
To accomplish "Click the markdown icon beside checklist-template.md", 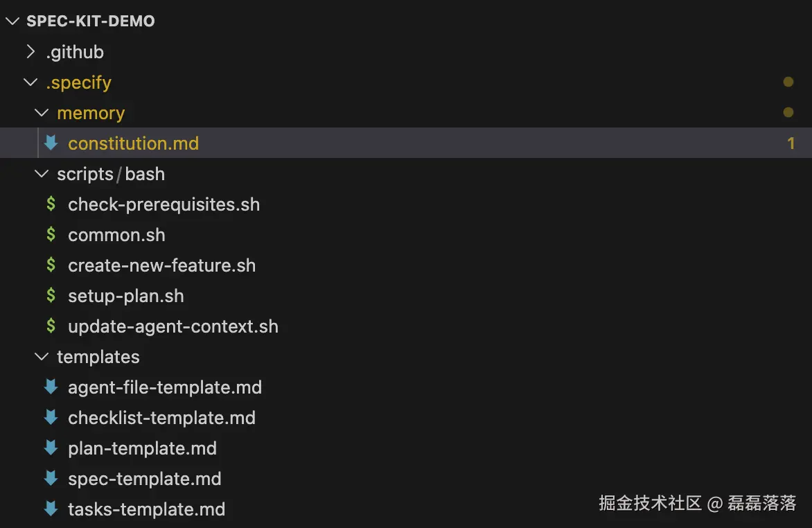I will (51, 417).
